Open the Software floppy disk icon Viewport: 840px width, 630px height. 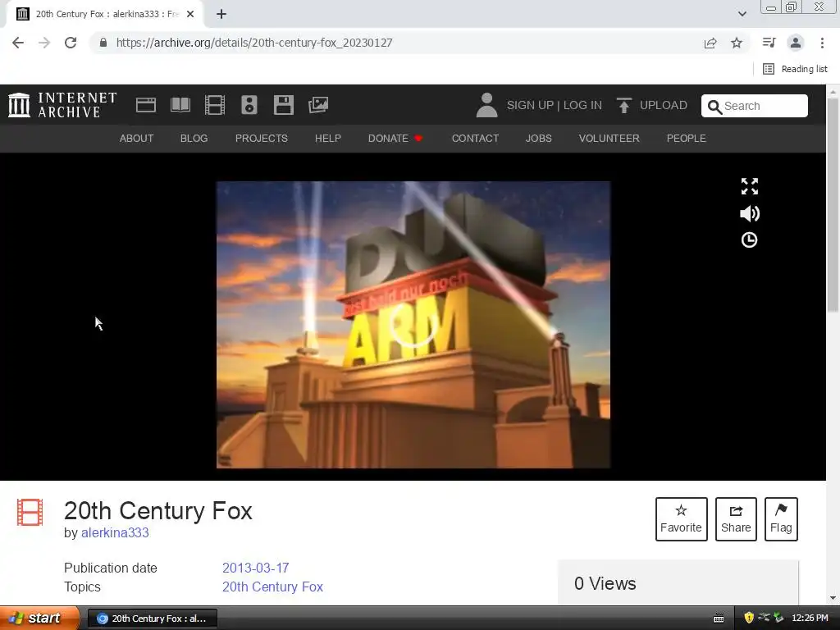[283, 105]
